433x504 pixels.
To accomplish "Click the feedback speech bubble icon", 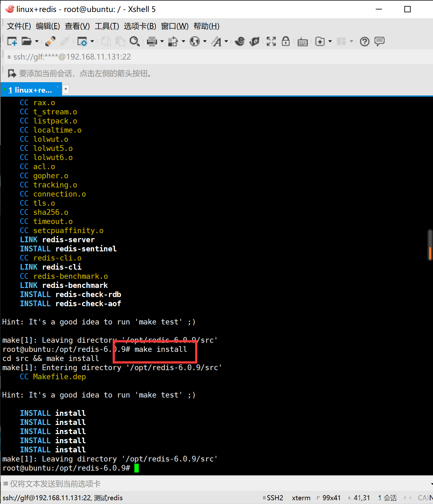I will click(380, 41).
